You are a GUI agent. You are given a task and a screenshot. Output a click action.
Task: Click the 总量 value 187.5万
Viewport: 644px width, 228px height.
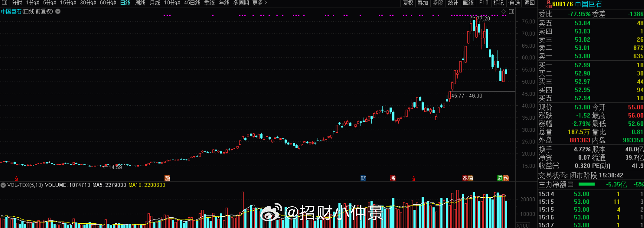coord(579,132)
